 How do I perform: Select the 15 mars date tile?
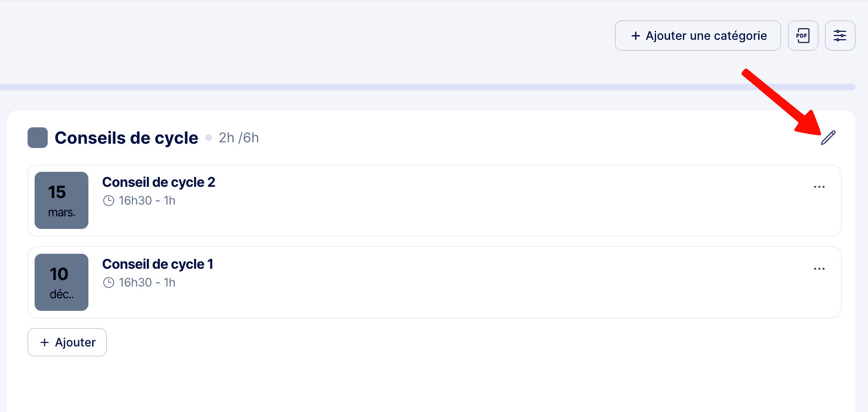[61, 200]
